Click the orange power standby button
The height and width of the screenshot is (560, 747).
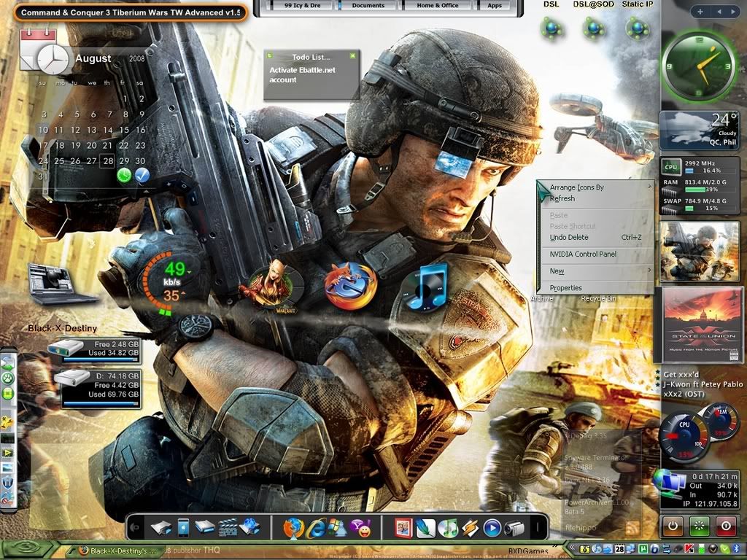tap(673, 526)
